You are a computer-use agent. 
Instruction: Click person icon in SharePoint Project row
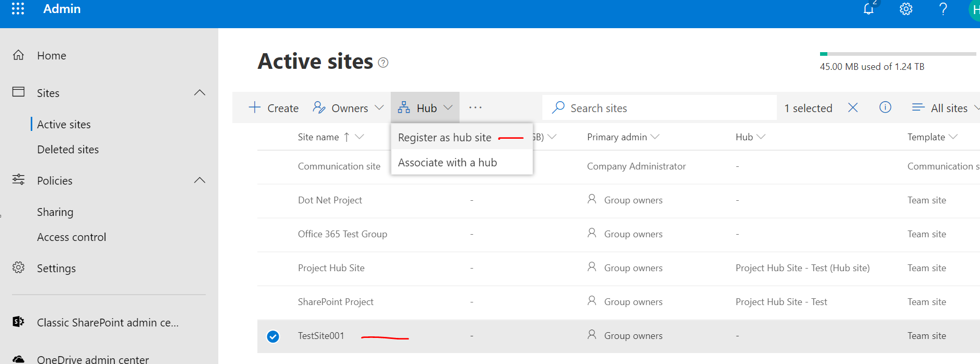[592, 300]
